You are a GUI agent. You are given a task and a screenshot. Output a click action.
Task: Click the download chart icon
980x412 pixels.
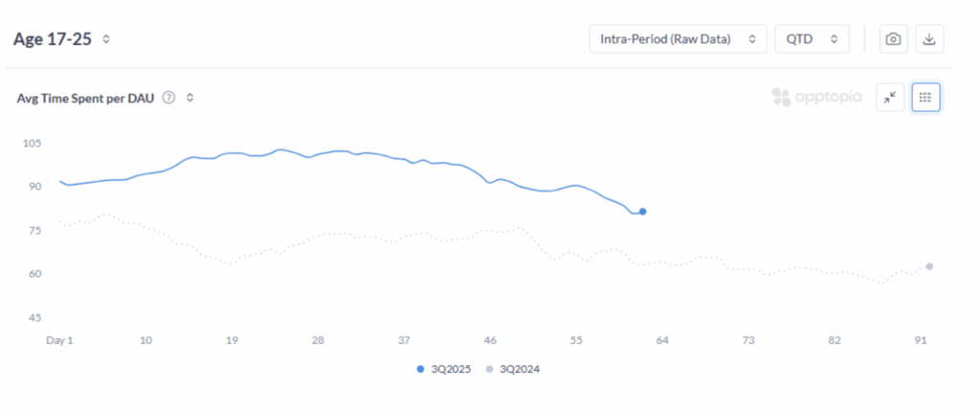tap(929, 39)
